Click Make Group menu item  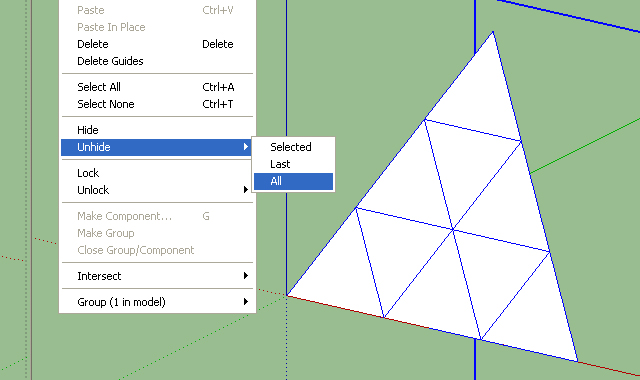[157, 233]
